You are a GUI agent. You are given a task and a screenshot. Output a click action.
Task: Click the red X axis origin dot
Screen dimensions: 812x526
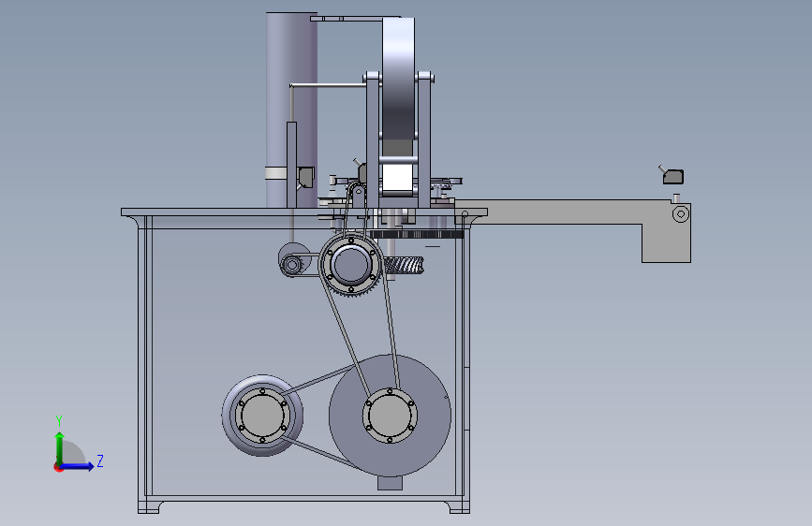point(58,467)
